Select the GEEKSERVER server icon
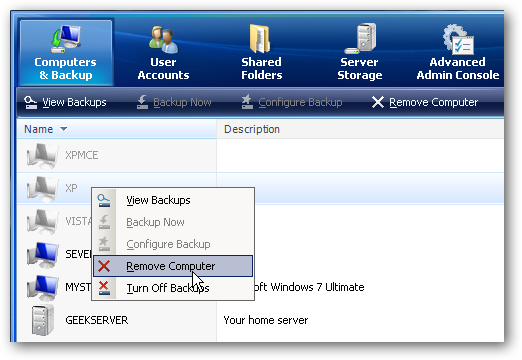 [x=42, y=320]
